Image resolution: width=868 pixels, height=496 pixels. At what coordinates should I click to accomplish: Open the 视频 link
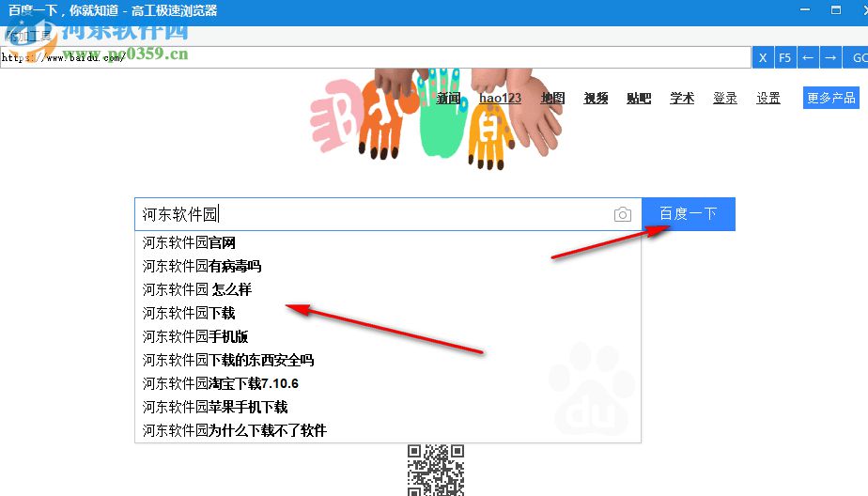tap(596, 99)
